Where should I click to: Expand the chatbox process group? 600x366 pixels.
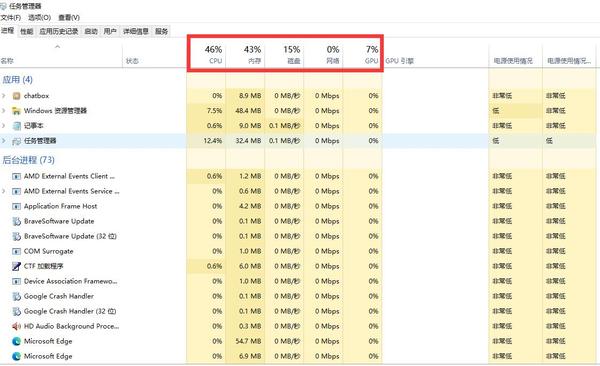(x=4, y=96)
